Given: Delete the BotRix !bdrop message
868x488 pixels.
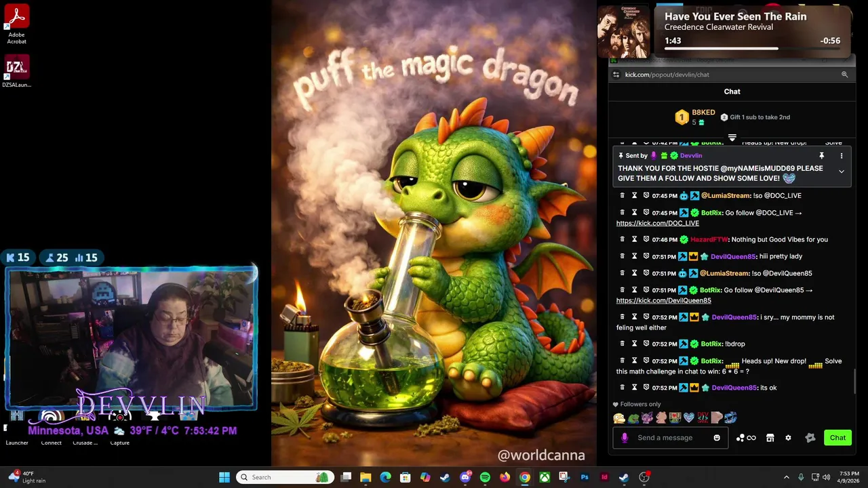Looking at the screenshot, I should (x=622, y=344).
